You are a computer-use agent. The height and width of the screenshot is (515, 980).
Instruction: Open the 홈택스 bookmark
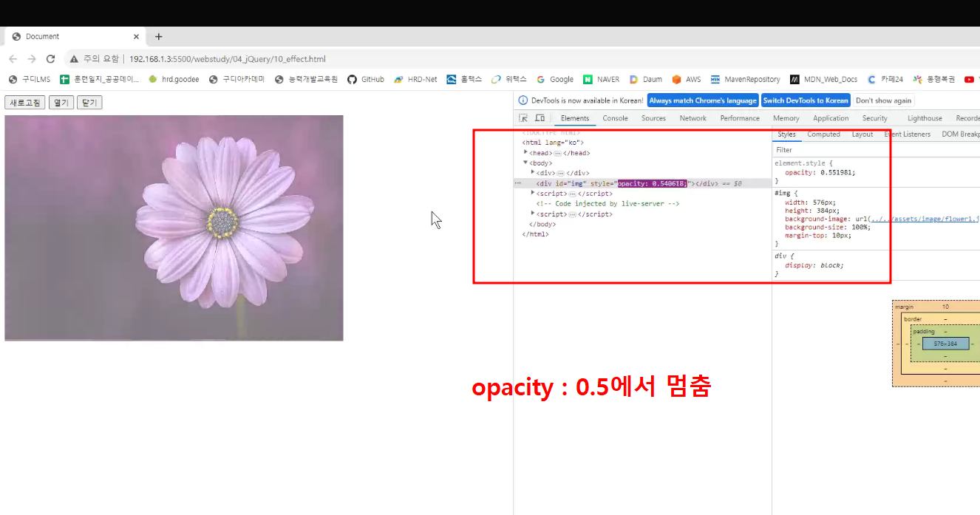(464, 79)
